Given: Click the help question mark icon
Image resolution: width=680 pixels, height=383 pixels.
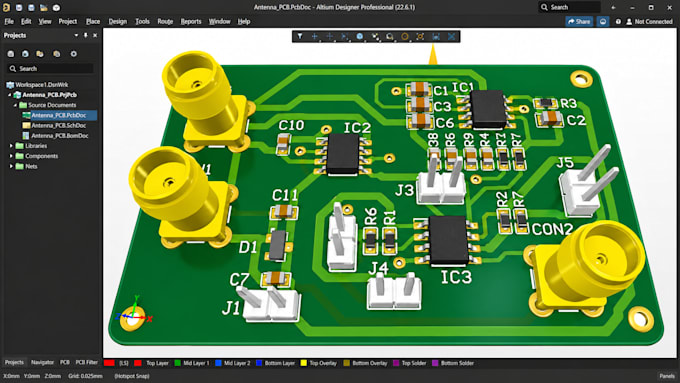Looking at the screenshot, I should pos(618,21).
